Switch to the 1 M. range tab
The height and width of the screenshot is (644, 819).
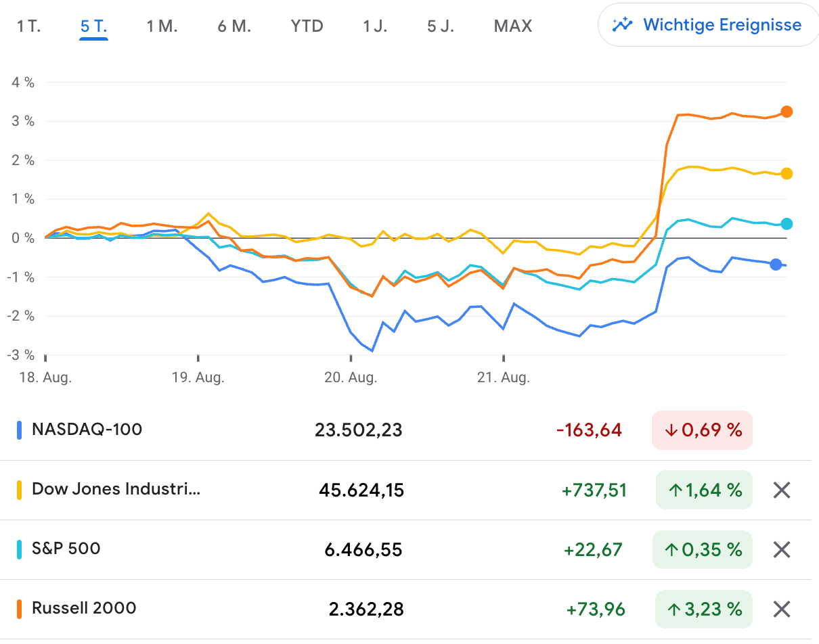(x=162, y=26)
